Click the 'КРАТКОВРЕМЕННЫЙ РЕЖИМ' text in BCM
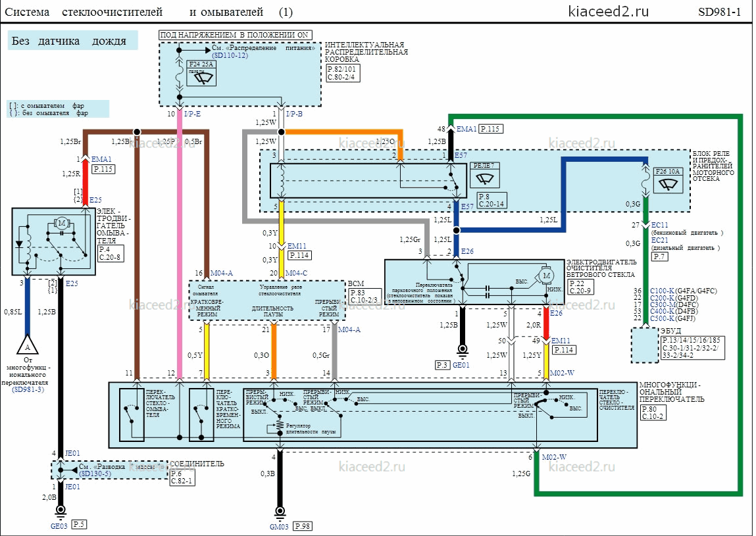 pos(207,308)
